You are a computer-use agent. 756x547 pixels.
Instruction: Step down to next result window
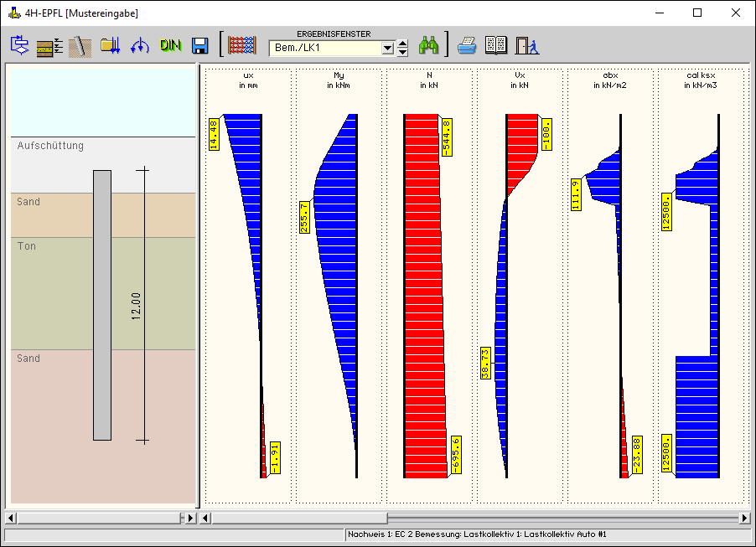point(402,52)
